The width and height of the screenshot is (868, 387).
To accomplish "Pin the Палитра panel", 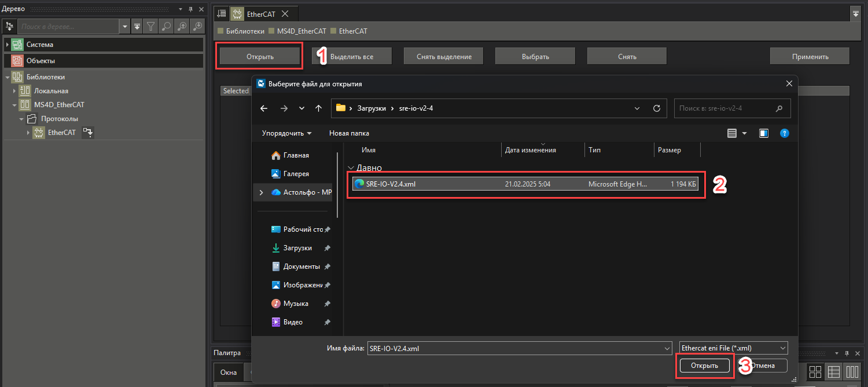I will [848, 353].
